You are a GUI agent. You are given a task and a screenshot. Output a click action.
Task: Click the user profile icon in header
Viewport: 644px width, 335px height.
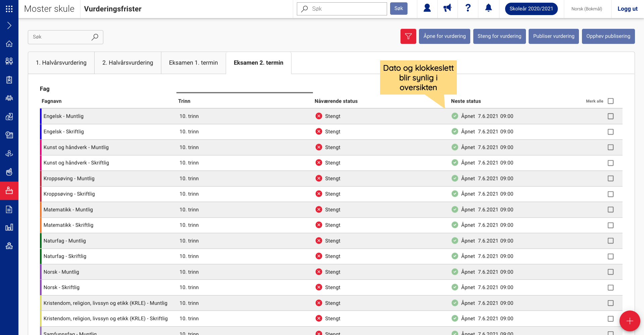[427, 8]
